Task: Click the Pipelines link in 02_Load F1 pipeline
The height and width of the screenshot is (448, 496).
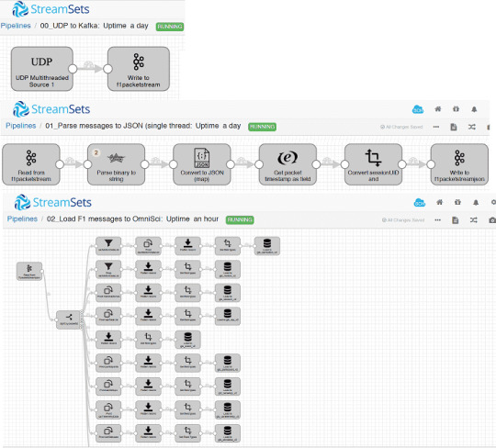Action: point(22,218)
